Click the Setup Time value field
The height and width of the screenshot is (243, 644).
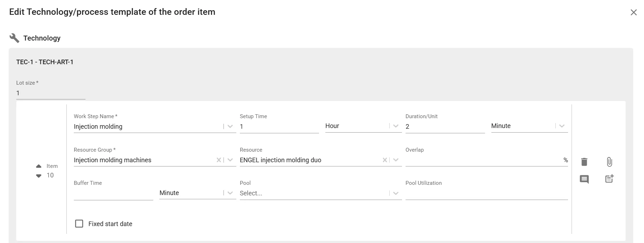(279, 127)
